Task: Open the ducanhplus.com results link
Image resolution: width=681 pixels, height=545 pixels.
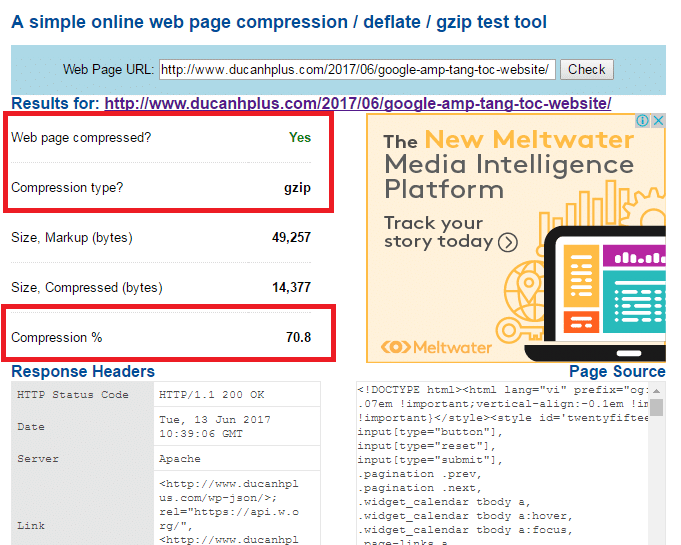Action: pos(357,103)
